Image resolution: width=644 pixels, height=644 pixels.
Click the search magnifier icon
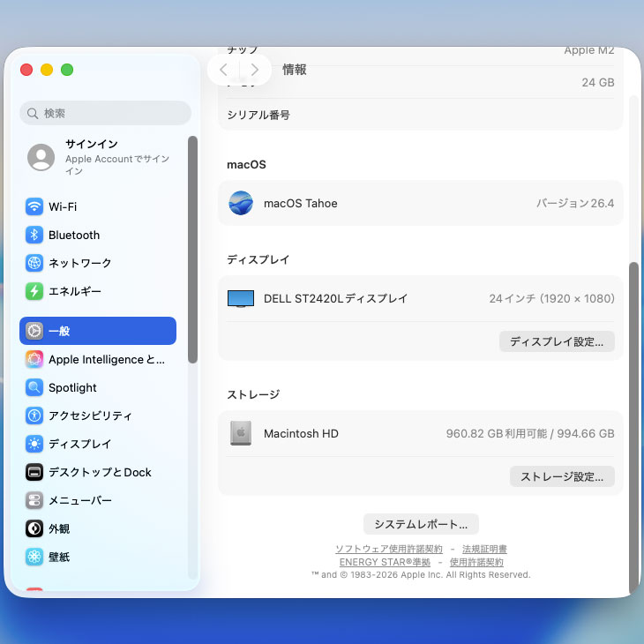click(33, 113)
